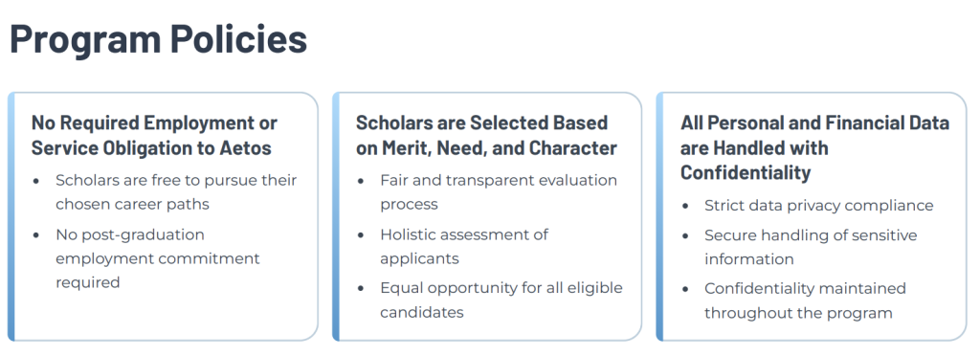This screenshot has width=980, height=356.
Task: Click 'Strict data privacy compliance' bullet
Action: tap(819, 206)
